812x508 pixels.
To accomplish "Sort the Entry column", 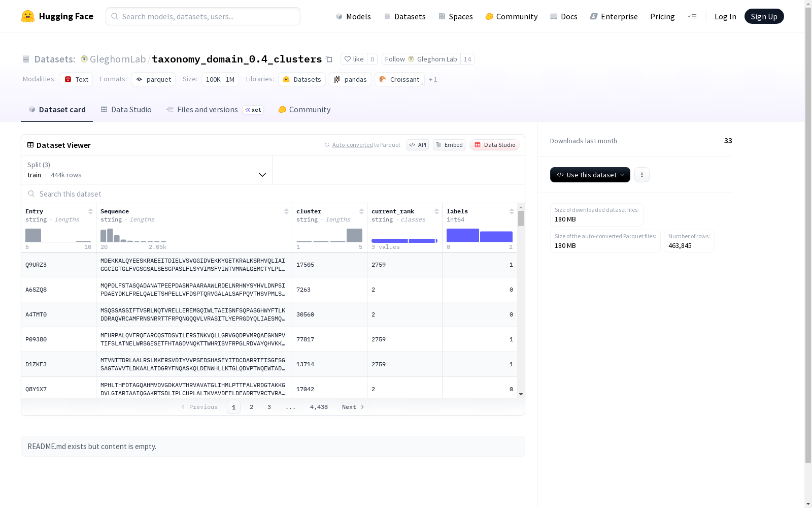I will [x=90, y=211].
